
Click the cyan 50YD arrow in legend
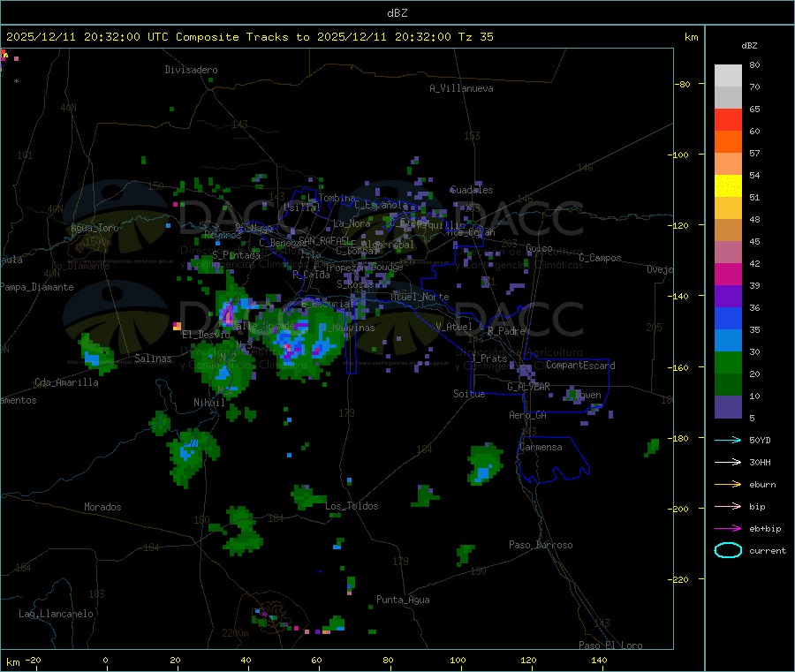click(x=728, y=440)
